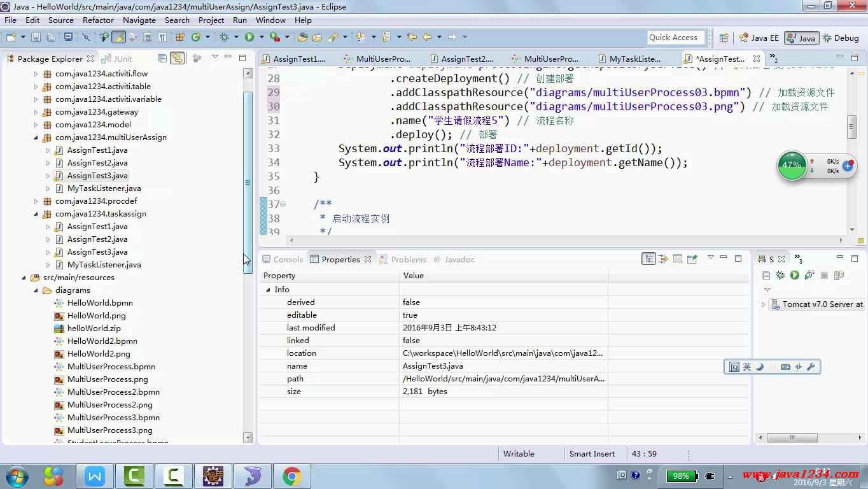This screenshot has width=868, height=489.
Task: Open the WPS Writer taskbar icon
Action: (95, 476)
